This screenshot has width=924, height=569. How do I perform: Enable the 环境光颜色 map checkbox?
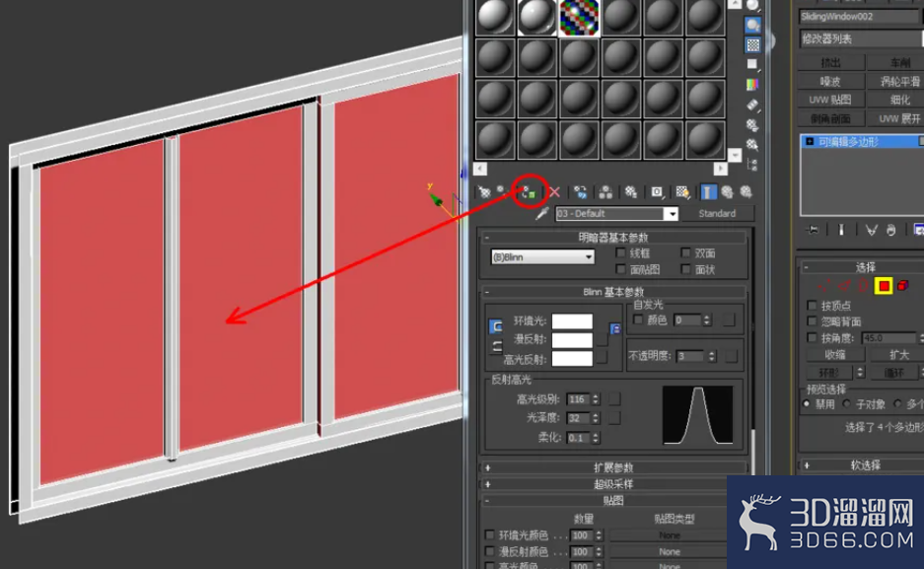click(489, 534)
